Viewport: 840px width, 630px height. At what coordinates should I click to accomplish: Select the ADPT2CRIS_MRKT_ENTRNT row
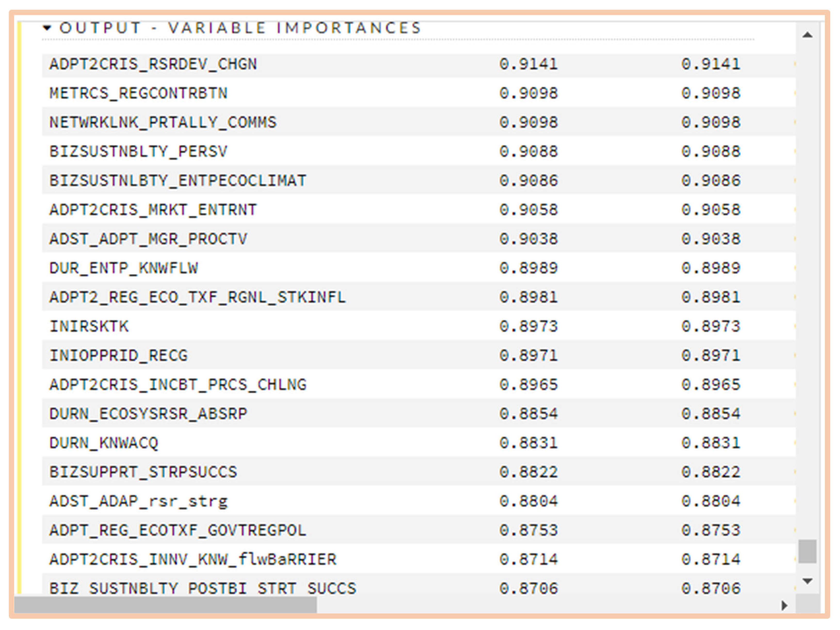coord(153,210)
